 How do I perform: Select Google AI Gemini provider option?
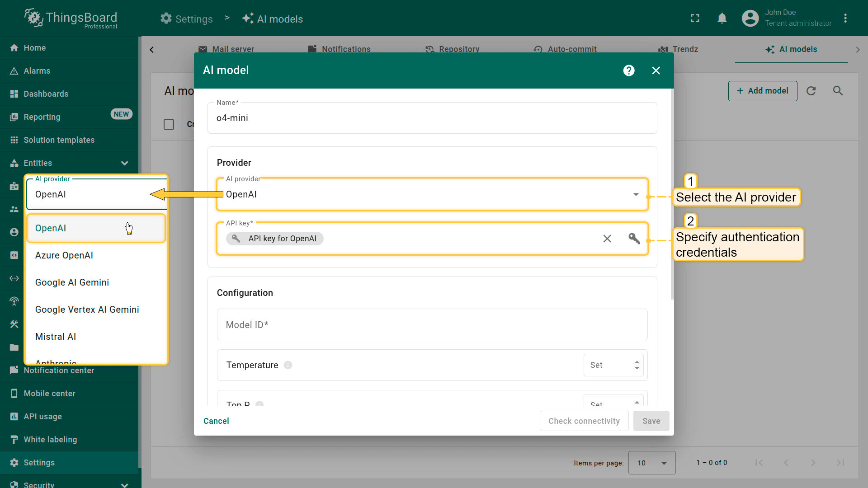point(96,282)
